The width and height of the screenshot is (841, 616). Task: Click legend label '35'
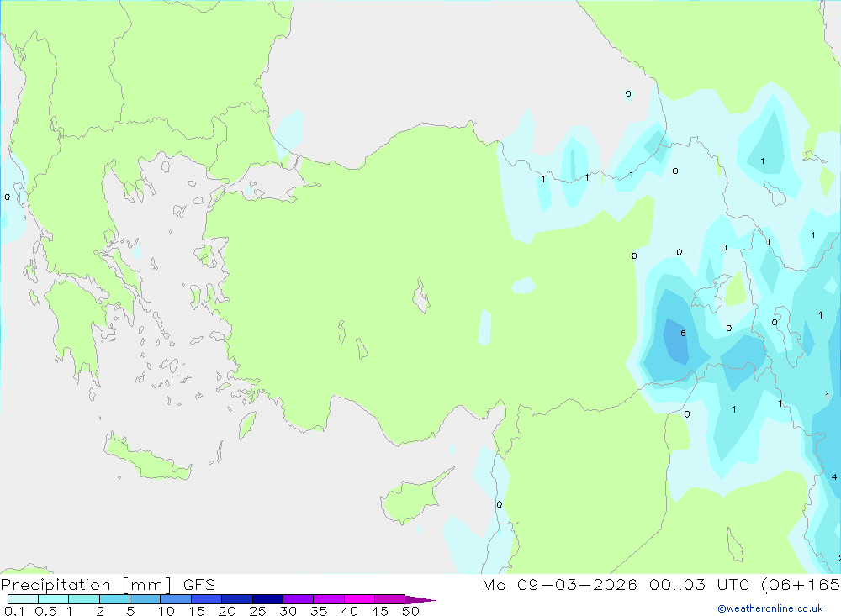[x=319, y=611]
